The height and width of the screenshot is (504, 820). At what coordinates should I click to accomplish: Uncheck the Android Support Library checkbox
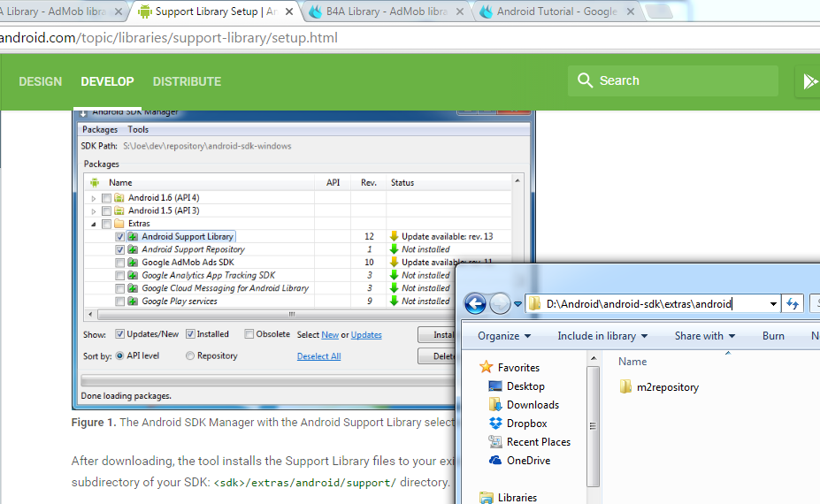(x=119, y=236)
